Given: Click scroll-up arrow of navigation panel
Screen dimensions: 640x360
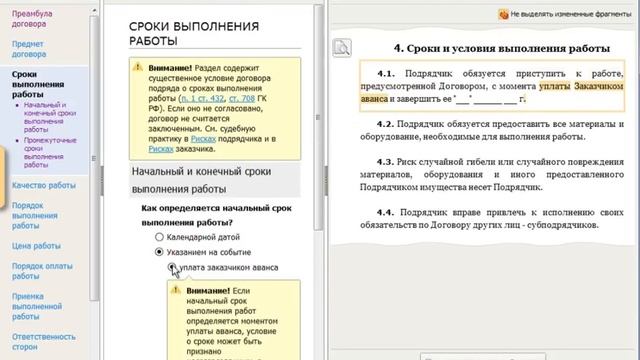Looking at the screenshot, I should point(94,10).
